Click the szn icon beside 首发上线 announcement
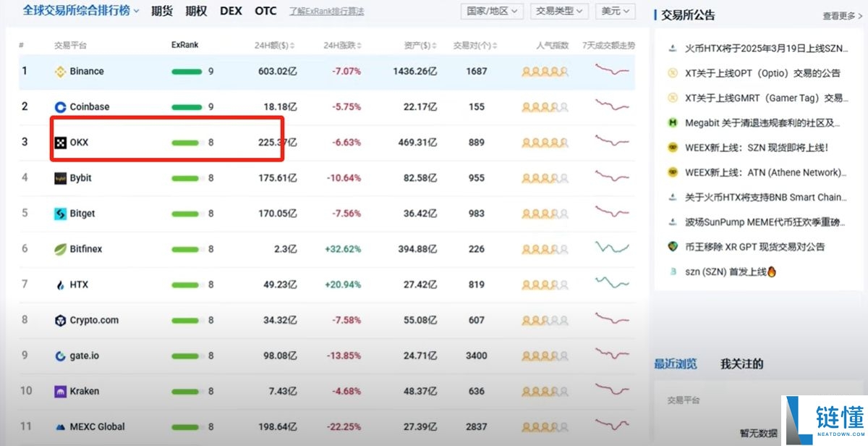868x446 pixels. coord(672,272)
